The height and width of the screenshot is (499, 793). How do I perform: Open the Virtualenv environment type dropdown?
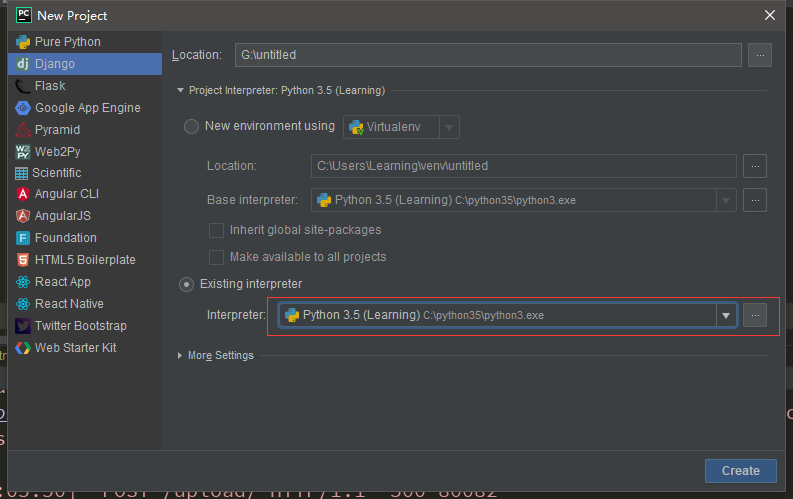click(x=449, y=127)
